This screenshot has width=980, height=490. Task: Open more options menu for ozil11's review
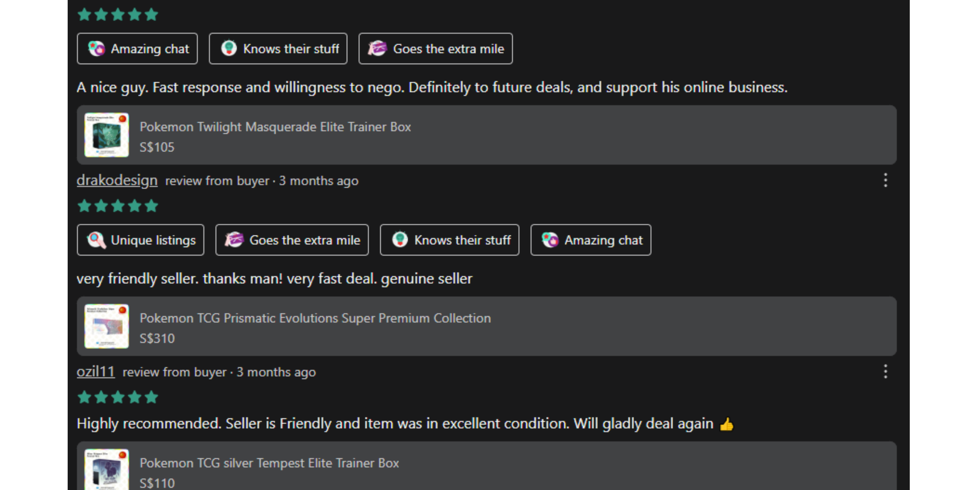coord(885,372)
